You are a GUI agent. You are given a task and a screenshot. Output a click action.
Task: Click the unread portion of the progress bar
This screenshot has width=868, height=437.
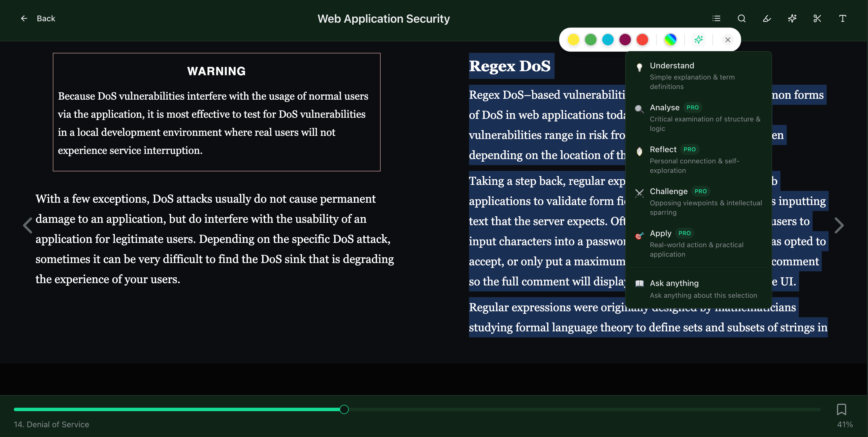pyautogui.click(x=585, y=409)
